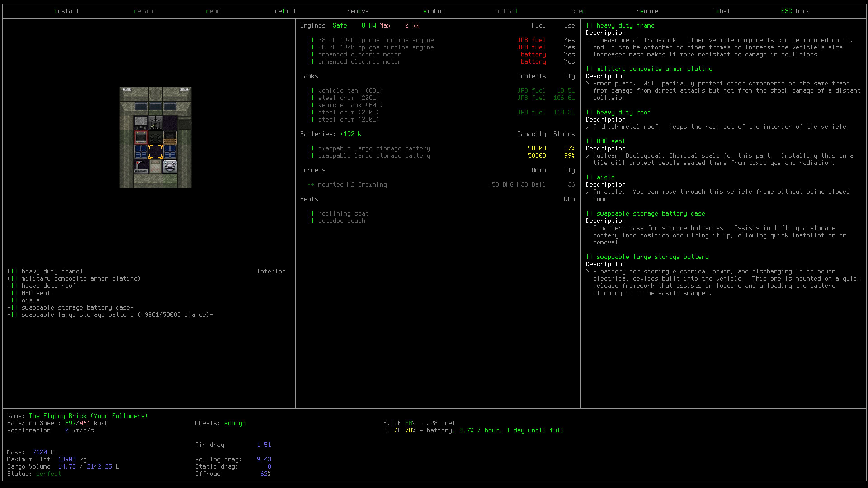The height and width of the screenshot is (488, 868).
Task: Click the wooden cargo basket tile
Action: [x=170, y=137]
